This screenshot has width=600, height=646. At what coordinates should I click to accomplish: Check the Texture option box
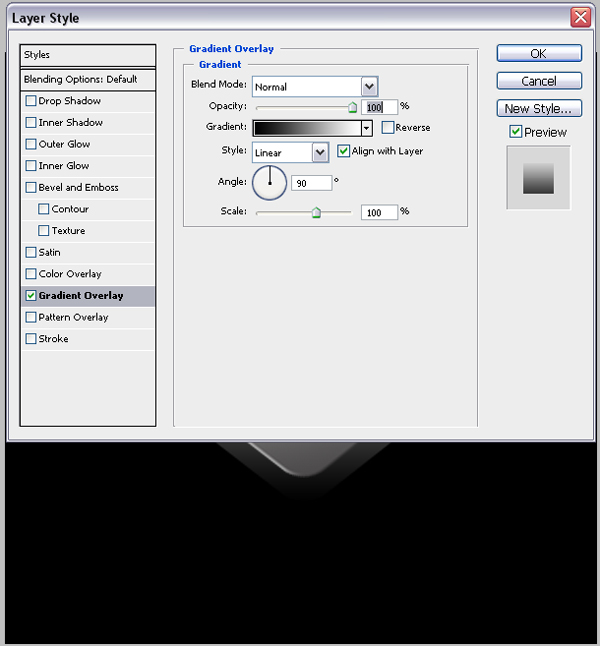coord(44,230)
